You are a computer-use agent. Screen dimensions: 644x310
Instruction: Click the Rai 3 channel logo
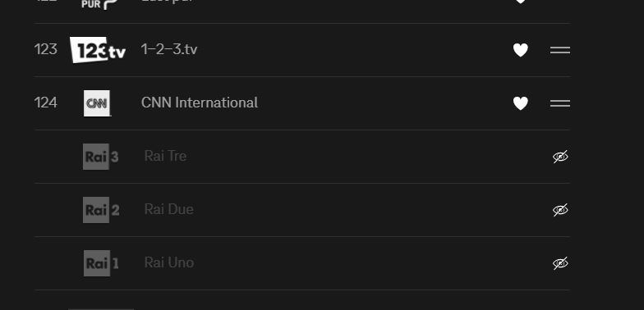[100, 157]
